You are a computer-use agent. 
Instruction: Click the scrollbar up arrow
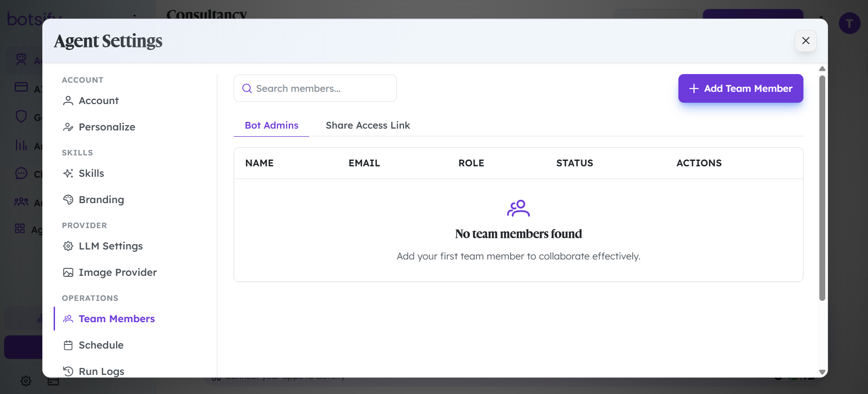(822, 69)
